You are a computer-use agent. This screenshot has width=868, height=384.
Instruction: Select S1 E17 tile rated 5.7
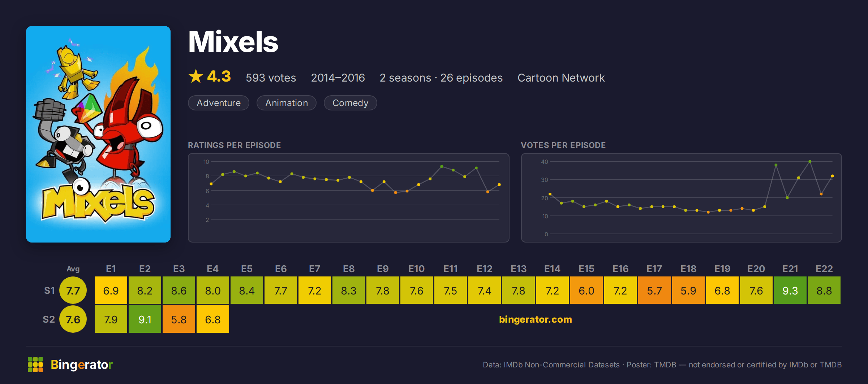654,291
